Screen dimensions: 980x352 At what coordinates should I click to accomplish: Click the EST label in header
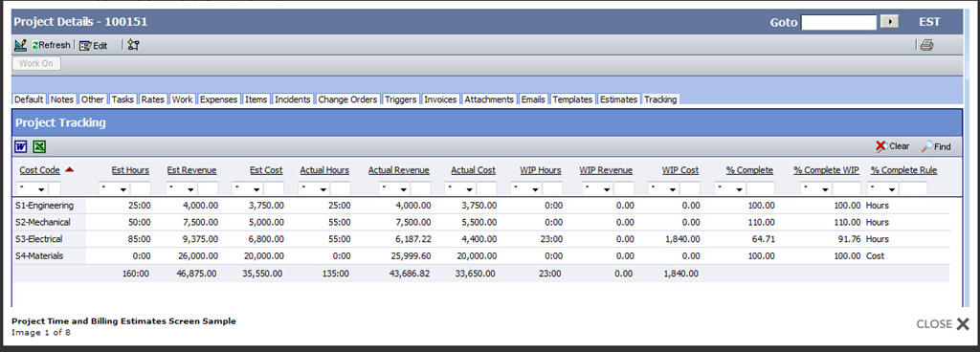929,22
